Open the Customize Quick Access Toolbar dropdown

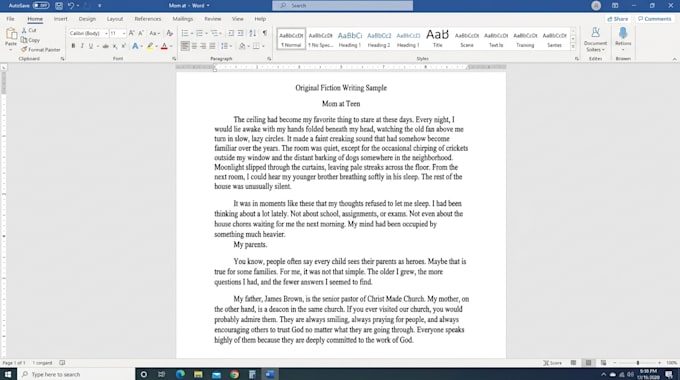point(100,6)
